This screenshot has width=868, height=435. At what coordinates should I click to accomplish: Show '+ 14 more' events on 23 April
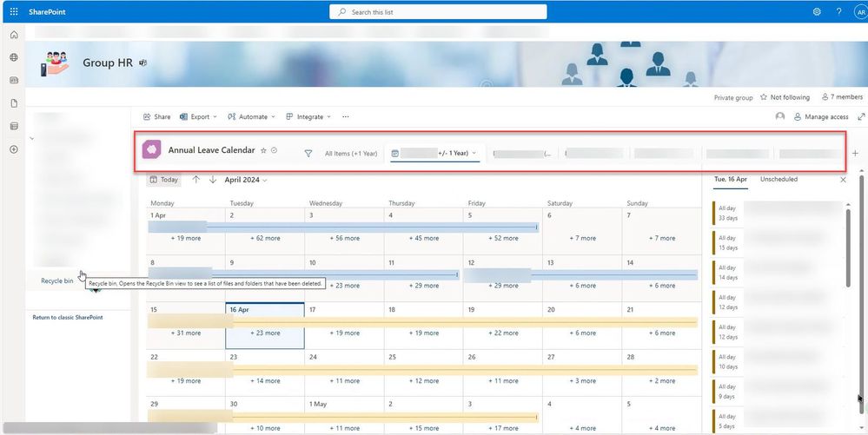265,381
